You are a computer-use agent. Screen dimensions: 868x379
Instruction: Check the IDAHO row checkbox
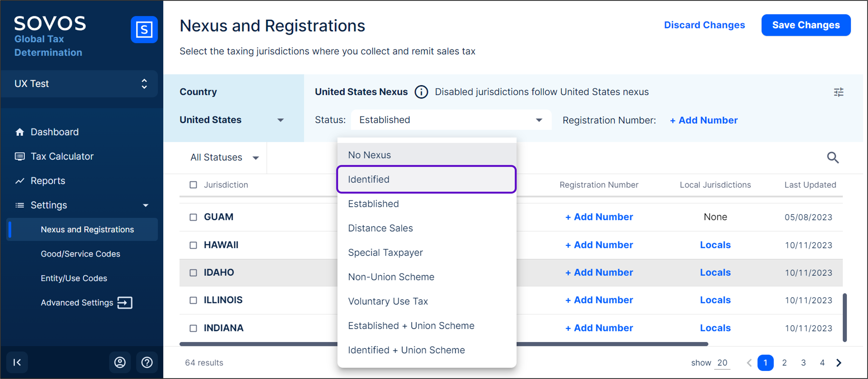point(193,273)
